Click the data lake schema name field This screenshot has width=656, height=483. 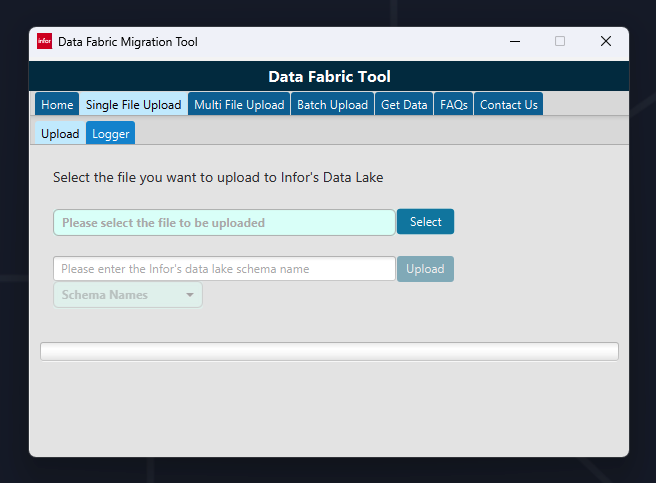tap(224, 269)
